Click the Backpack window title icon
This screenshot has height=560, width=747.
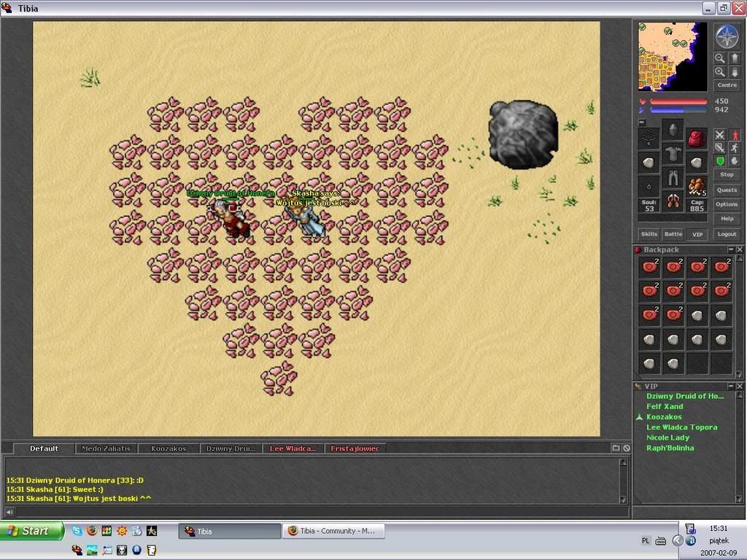click(x=638, y=249)
